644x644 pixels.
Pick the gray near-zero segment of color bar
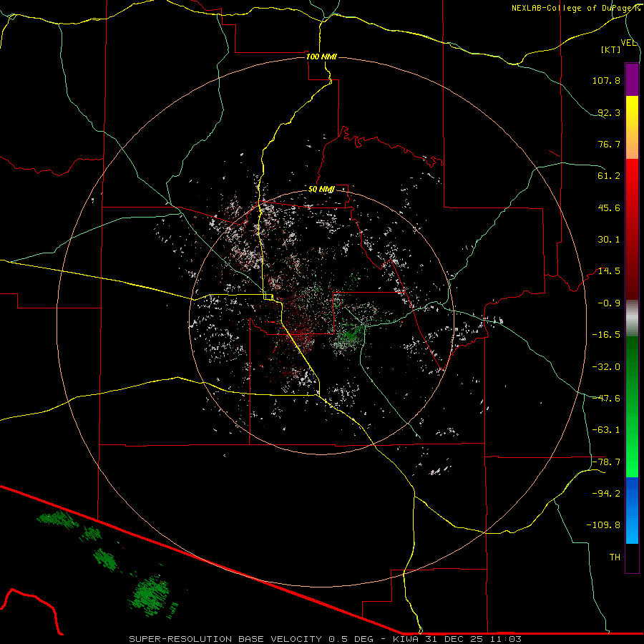(x=632, y=318)
